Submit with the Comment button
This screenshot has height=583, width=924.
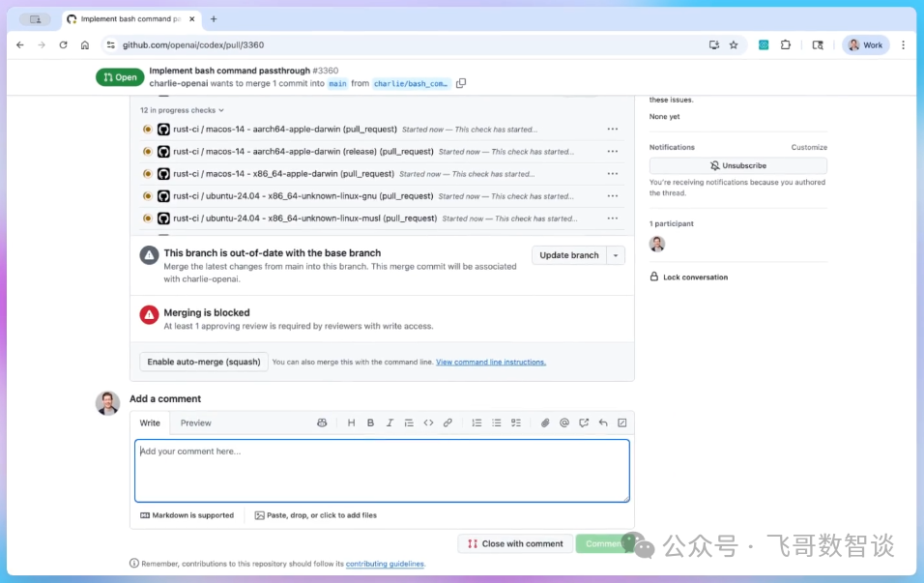pyautogui.click(x=603, y=543)
